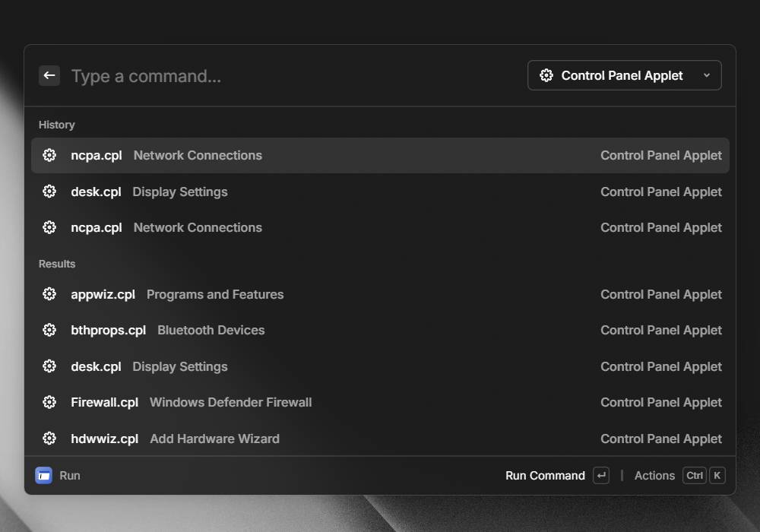
Task: Launch Firewall.cpl Windows Defender Firewall result
Action: point(380,402)
